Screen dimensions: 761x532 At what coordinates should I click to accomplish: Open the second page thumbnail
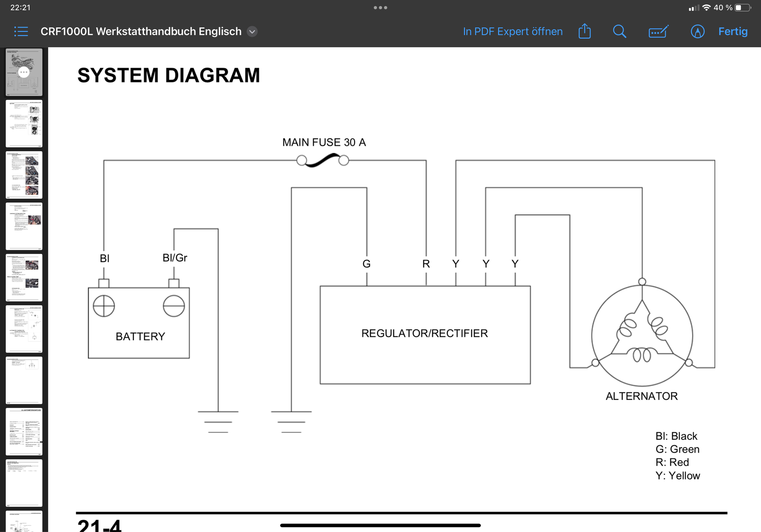[24, 123]
